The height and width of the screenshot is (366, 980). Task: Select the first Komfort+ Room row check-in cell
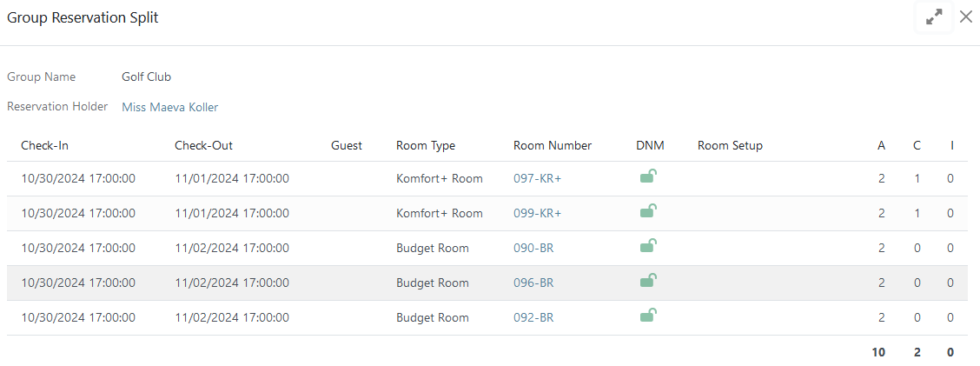coord(77,178)
